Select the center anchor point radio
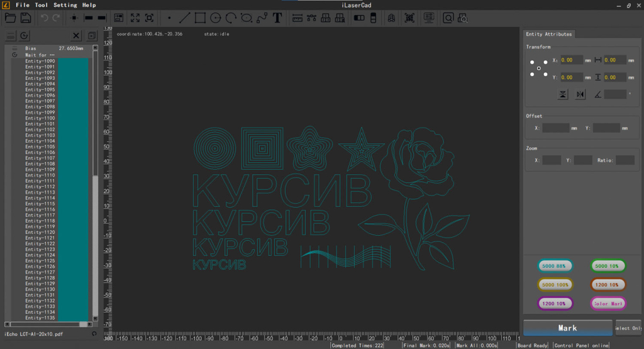 click(x=539, y=68)
